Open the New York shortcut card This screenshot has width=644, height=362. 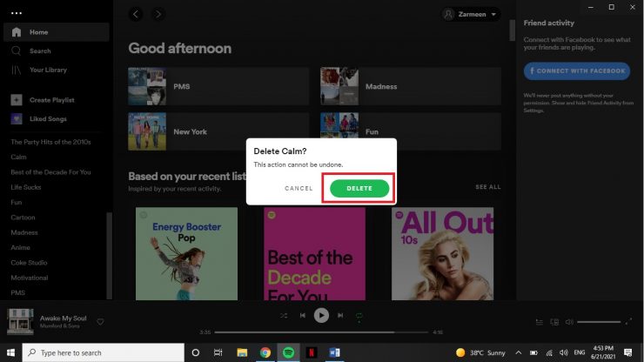(x=218, y=131)
